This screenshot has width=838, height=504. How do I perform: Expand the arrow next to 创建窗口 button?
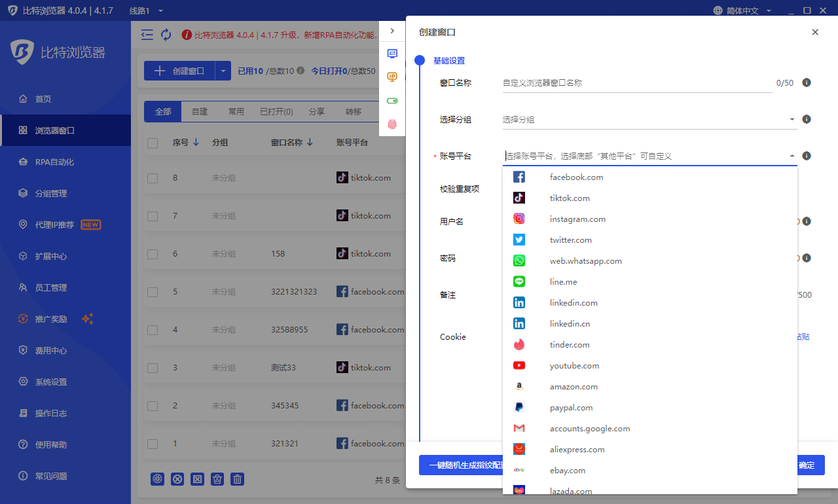(224, 70)
